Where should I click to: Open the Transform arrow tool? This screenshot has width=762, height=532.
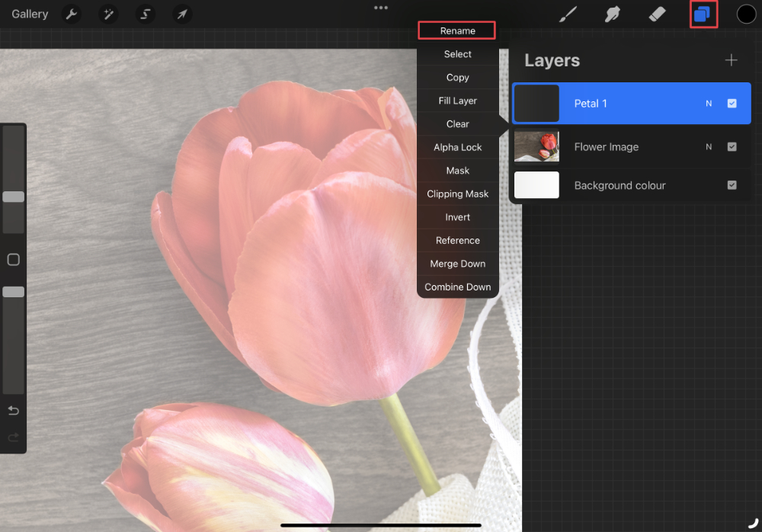(x=181, y=14)
